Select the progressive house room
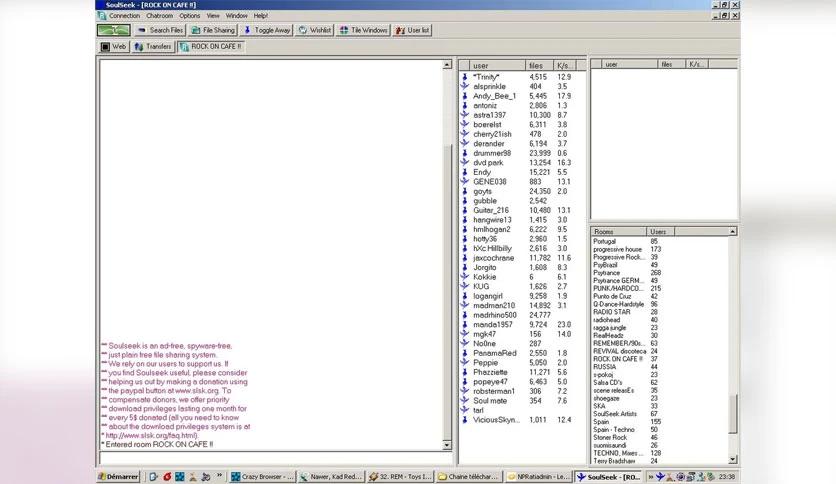Image resolution: width=836 pixels, height=484 pixels. pyautogui.click(x=617, y=249)
